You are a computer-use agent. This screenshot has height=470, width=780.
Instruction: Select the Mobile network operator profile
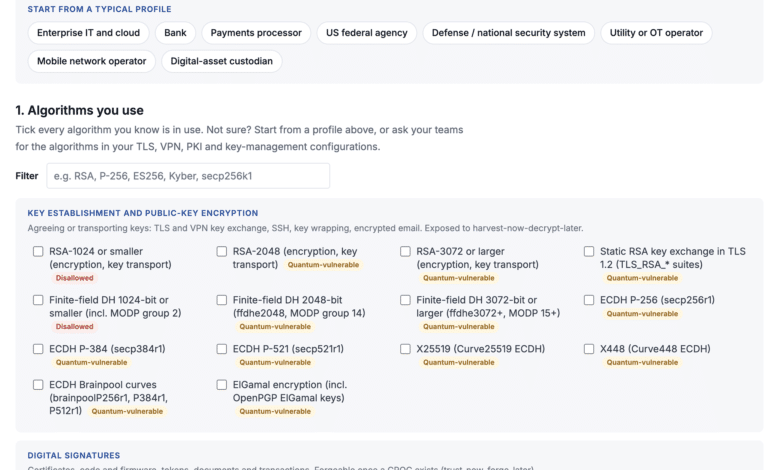(92, 61)
